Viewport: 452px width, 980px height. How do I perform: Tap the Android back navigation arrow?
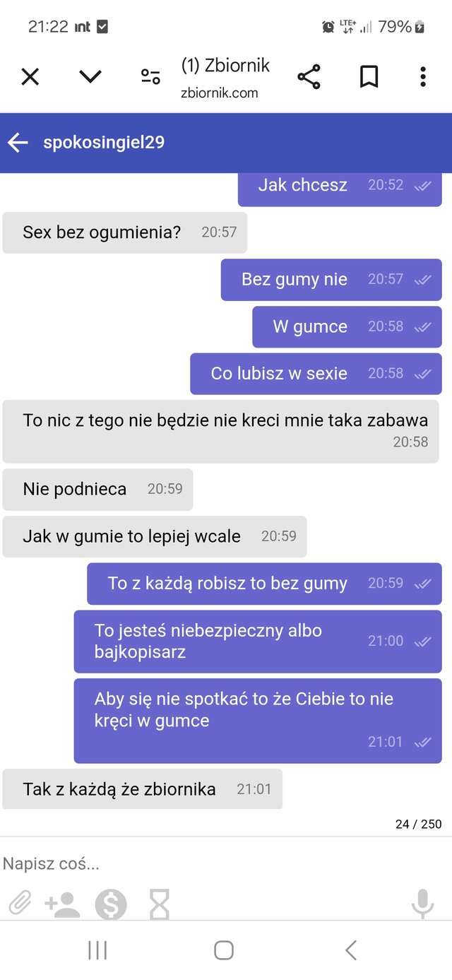351,950
